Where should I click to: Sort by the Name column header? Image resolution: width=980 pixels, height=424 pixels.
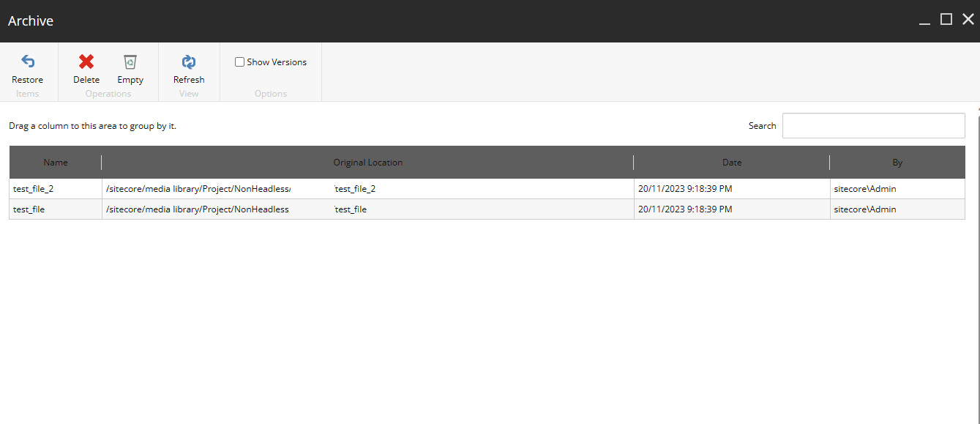tap(56, 163)
